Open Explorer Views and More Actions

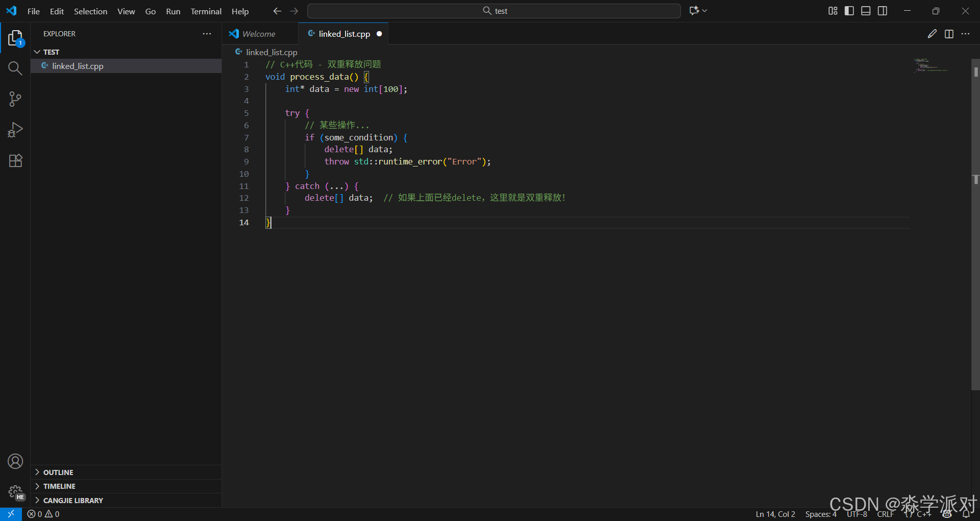coord(207,34)
